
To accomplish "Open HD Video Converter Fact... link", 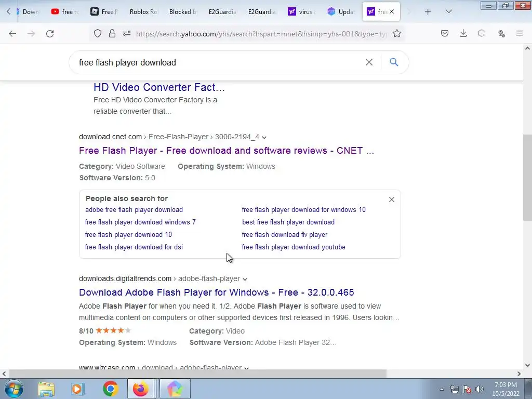I will (x=159, y=87).
